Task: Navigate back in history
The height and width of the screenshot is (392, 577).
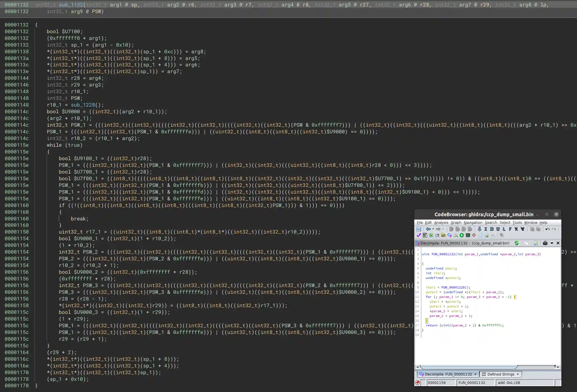Action: click(428, 229)
